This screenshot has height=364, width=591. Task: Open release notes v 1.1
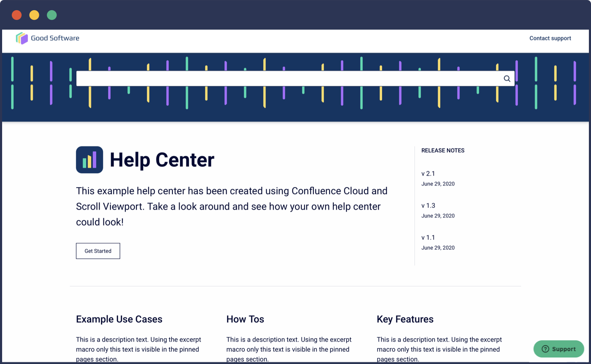(x=428, y=237)
